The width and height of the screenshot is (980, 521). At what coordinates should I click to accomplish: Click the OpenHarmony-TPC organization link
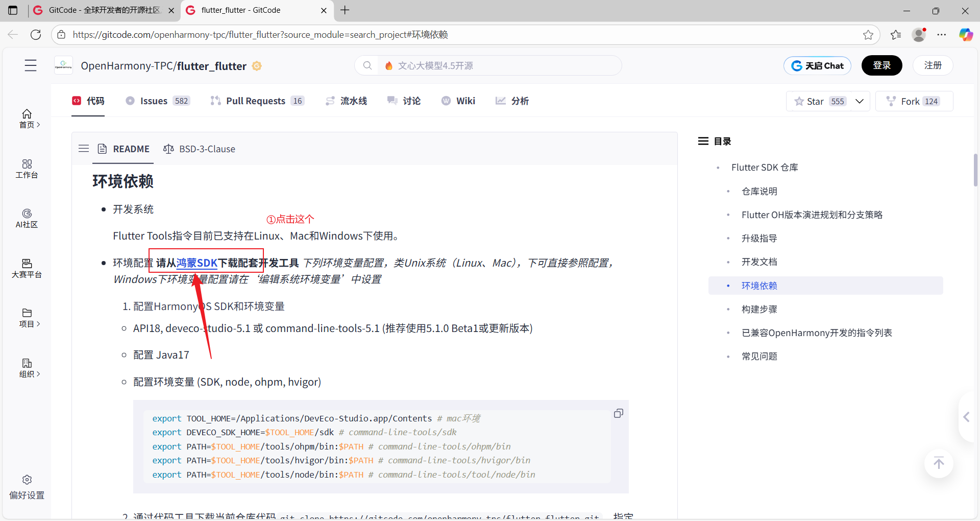[x=127, y=66]
